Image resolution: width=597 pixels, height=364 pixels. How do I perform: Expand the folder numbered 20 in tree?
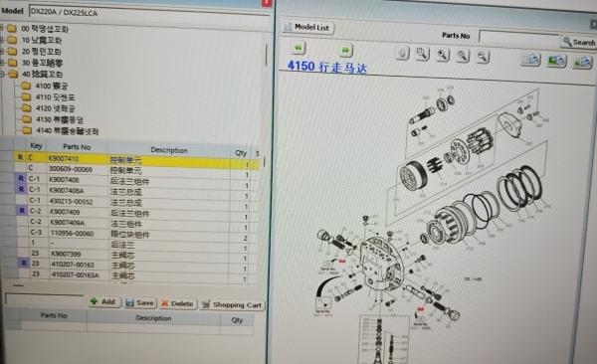(2, 52)
